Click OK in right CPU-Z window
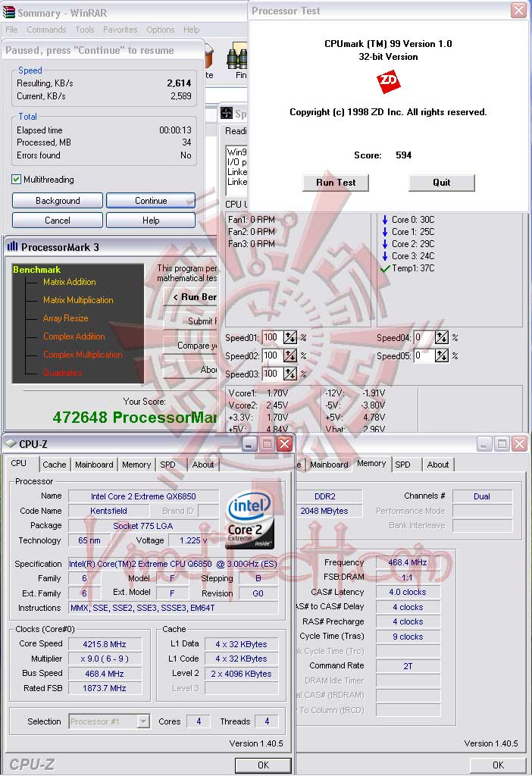Image resolution: width=532 pixels, height=776 pixels. point(498,765)
